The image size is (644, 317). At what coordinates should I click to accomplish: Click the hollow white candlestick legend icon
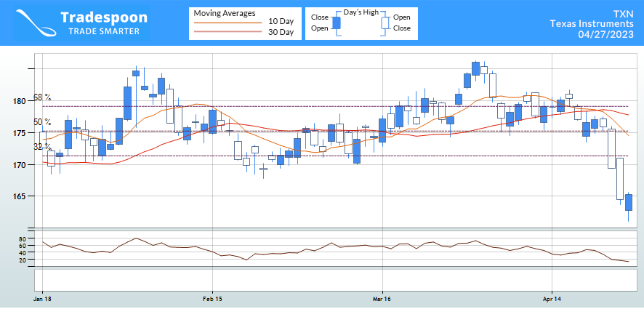tap(384, 23)
